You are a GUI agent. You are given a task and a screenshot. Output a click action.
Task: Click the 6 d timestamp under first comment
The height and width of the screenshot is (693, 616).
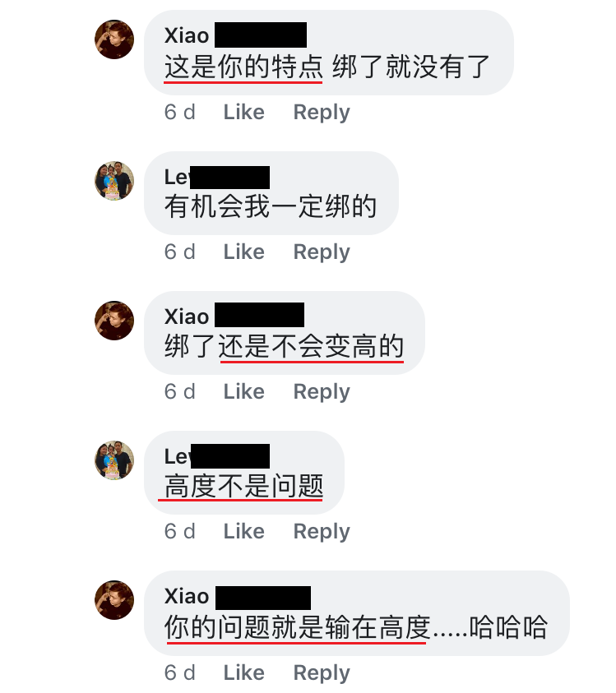179,112
